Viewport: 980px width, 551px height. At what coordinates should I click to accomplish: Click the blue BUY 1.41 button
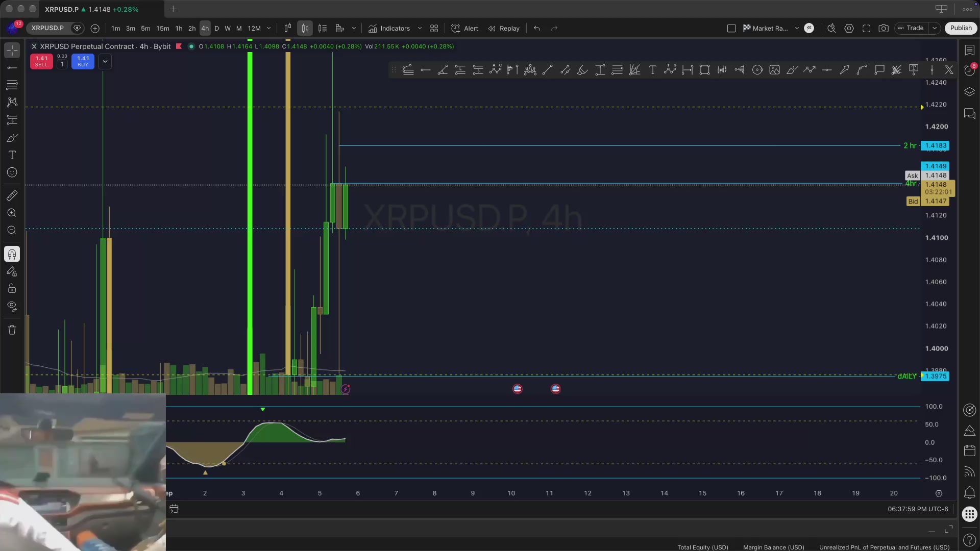[x=83, y=61]
